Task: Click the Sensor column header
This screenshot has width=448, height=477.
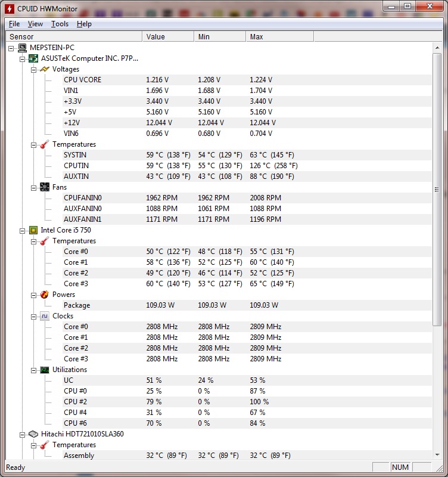Action: pyautogui.click(x=74, y=36)
